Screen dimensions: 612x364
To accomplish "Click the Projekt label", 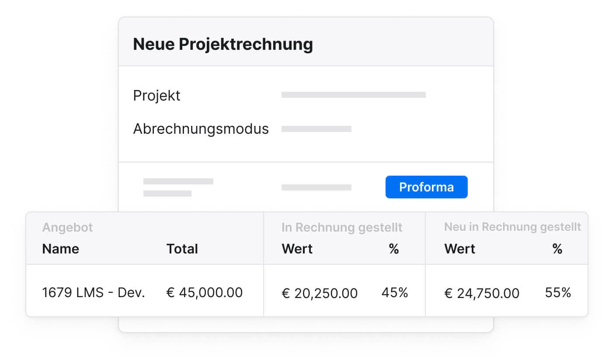I will click(156, 95).
